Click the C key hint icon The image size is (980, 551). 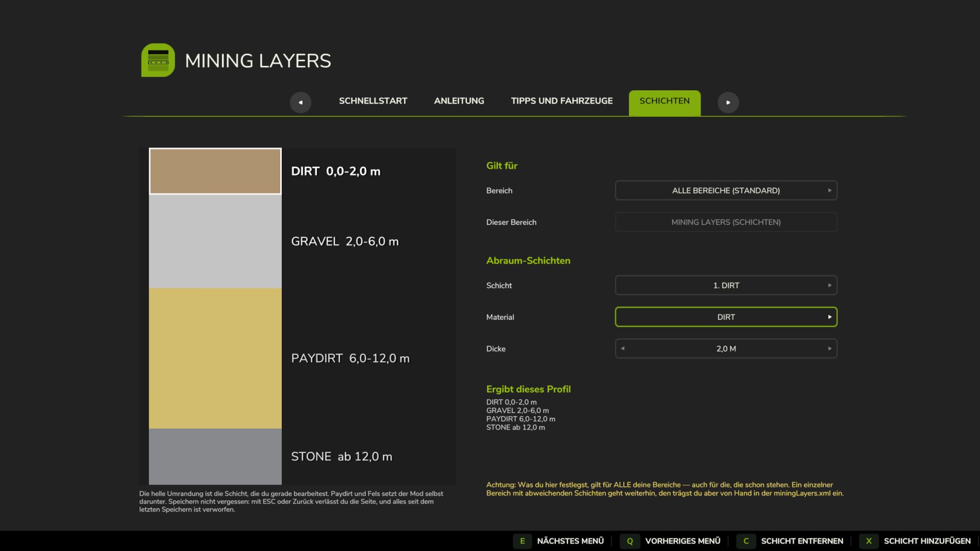(x=746, y=541)
